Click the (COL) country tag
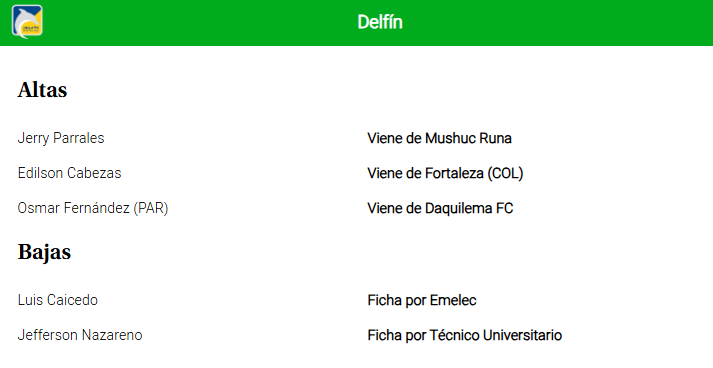The image size is (713, 368). click(x=505, y=173)
